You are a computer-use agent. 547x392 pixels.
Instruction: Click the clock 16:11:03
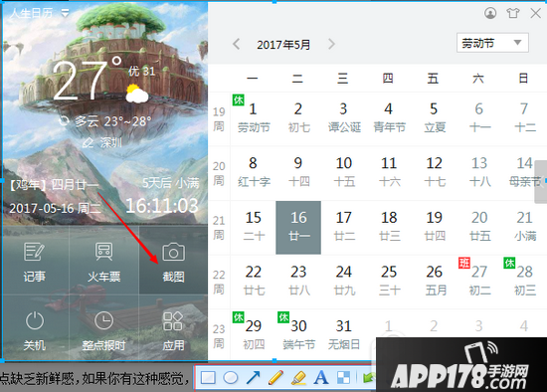162,206
